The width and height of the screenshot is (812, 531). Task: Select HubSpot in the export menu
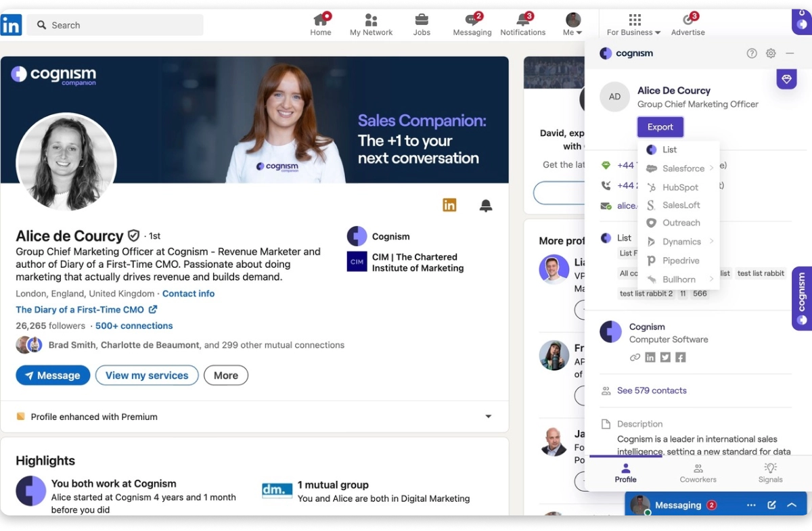point(680,187)
